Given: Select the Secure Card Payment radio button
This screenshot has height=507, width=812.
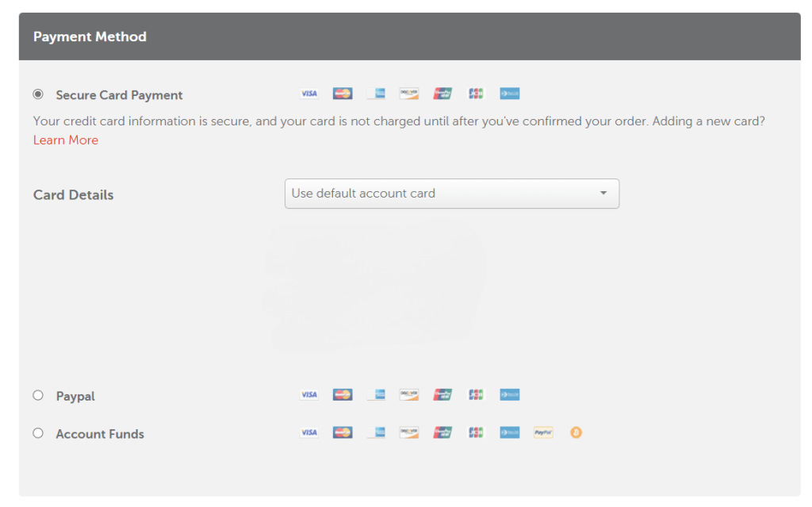Looking at the screenshot, I should pyautogui.click(x=38, y=94).
